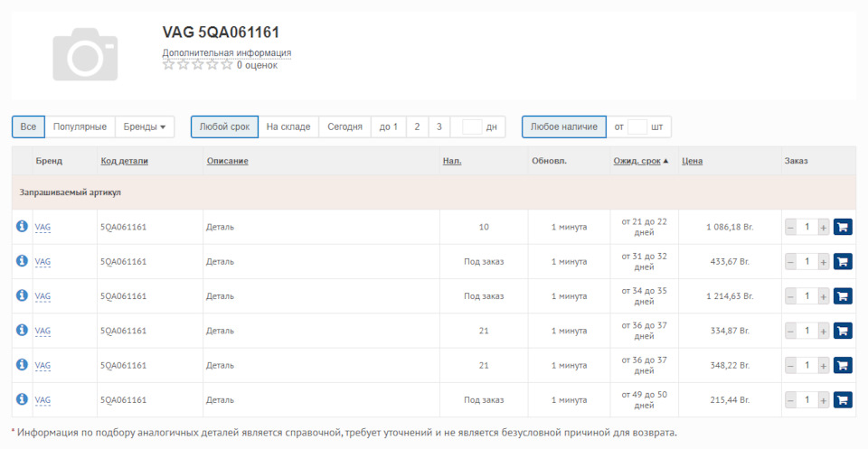Open info icon for 215,44 Br. row
The image size is (868, 449).
(22, 398)
